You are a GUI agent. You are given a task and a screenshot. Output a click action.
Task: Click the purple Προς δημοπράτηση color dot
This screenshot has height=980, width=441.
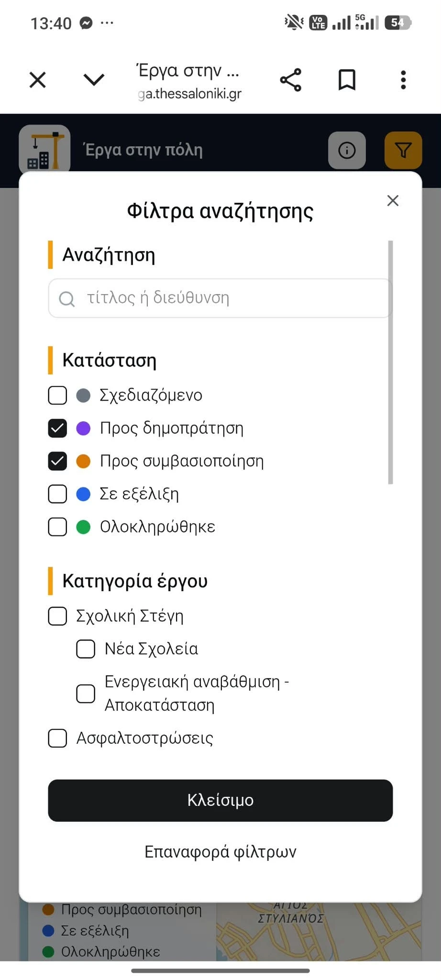[x=83, y=428]
